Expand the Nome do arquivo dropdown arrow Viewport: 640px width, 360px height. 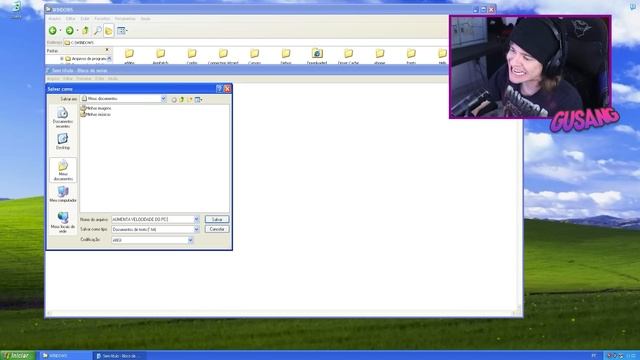(x=196, y=219)
